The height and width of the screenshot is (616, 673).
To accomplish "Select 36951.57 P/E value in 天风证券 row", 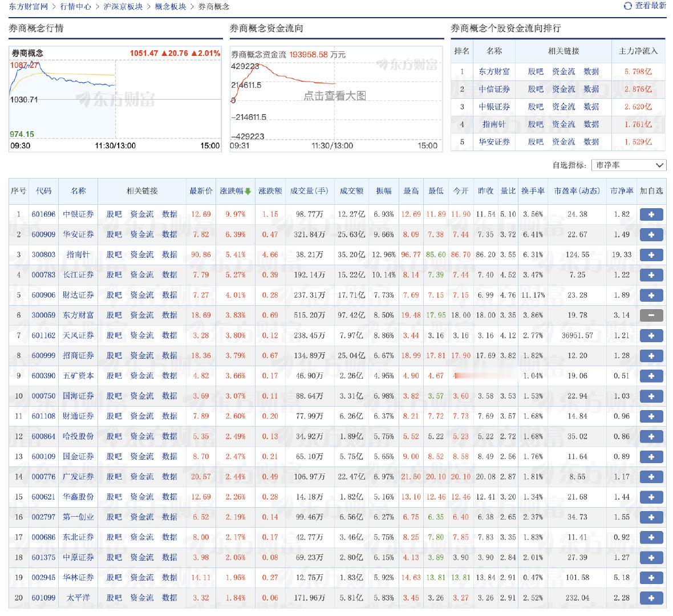I will 577,335.
